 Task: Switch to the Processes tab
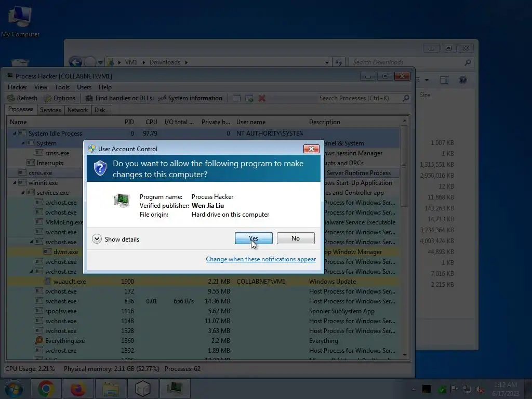click(x=21, y=109)
